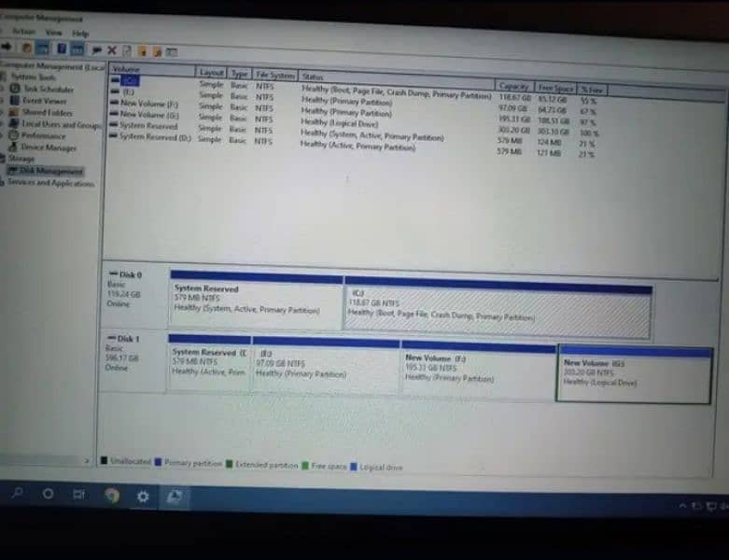
Task: Click the Shared Folders icon in tree
Action: pyautogui.click(x=14, y=112)
